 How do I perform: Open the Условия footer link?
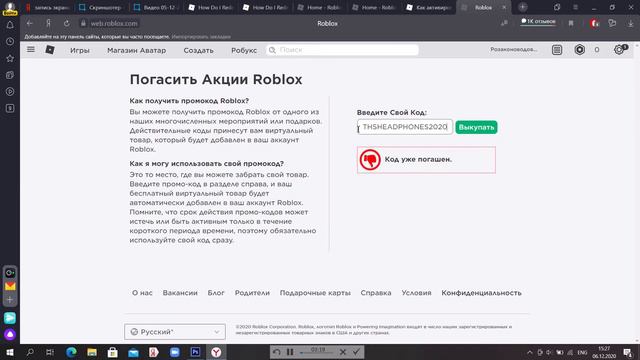coord(416,293)
